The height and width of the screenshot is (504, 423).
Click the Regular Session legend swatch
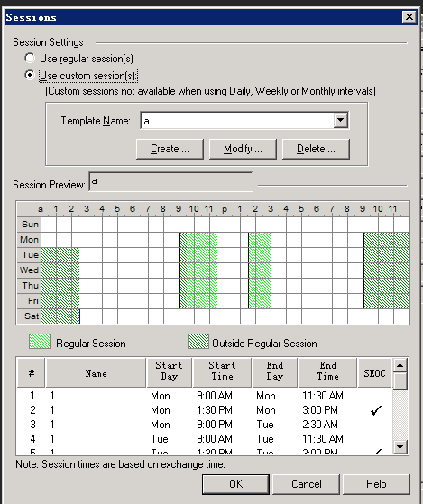point(40,342)
